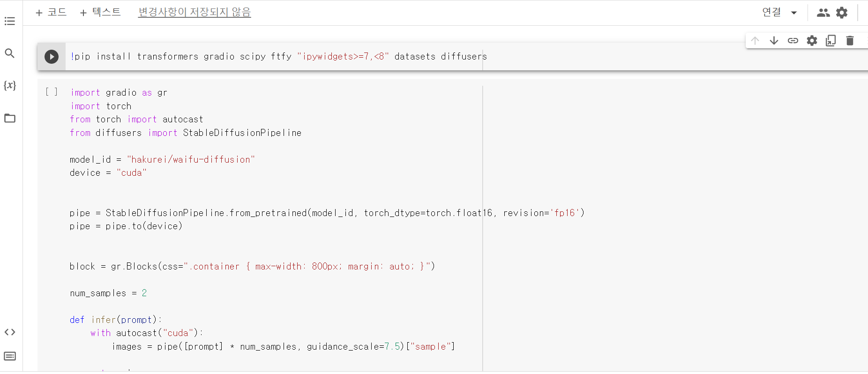Open the cell editor settings gear
The height and width of the screenshot is (374, 868).
coord(812,41)
